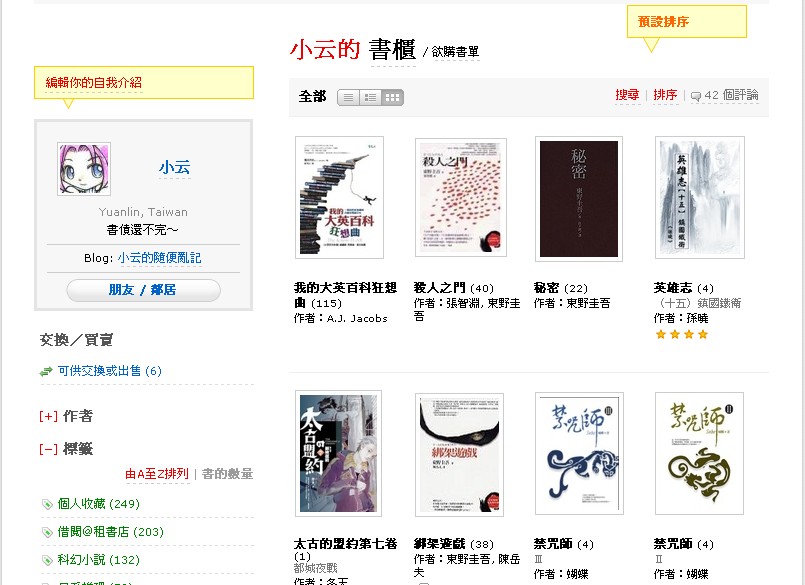Screen dimensions: 805x585
Task: Click the 搜尋 search link
Action: [627, 95]
